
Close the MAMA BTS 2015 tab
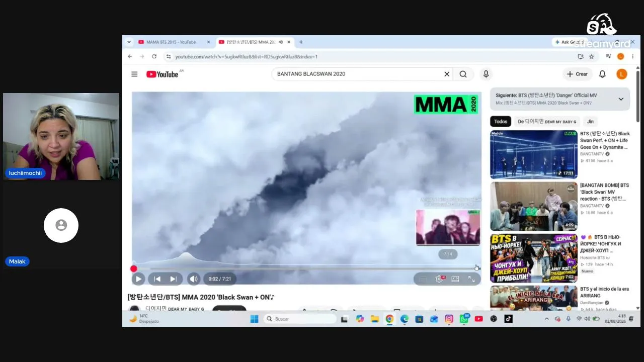coord(208,42)
